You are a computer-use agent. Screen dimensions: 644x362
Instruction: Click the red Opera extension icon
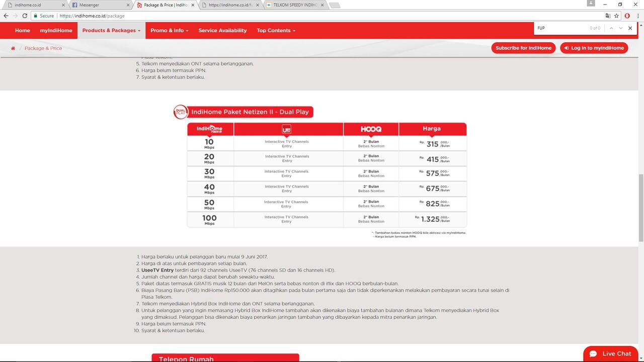pyautogui.click(x=627, y=16)
